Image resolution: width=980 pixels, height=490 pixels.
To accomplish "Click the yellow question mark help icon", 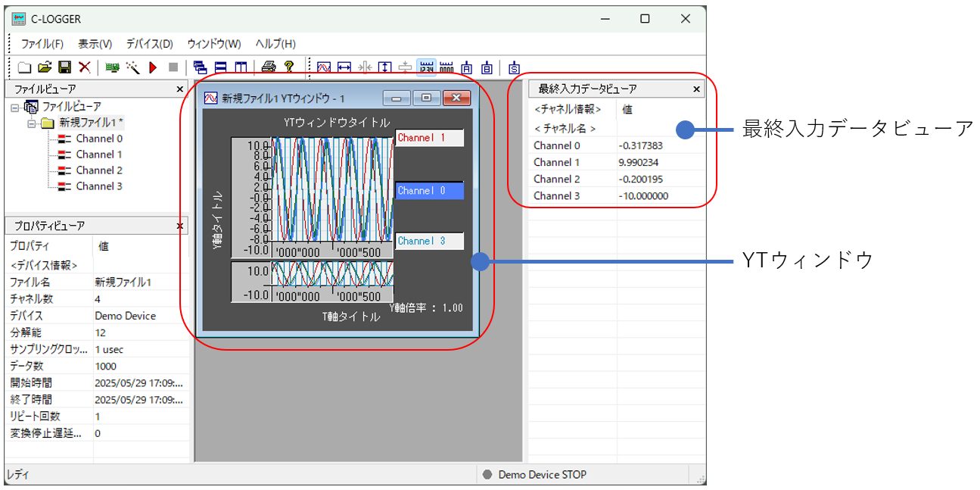I will coord(288,67).
